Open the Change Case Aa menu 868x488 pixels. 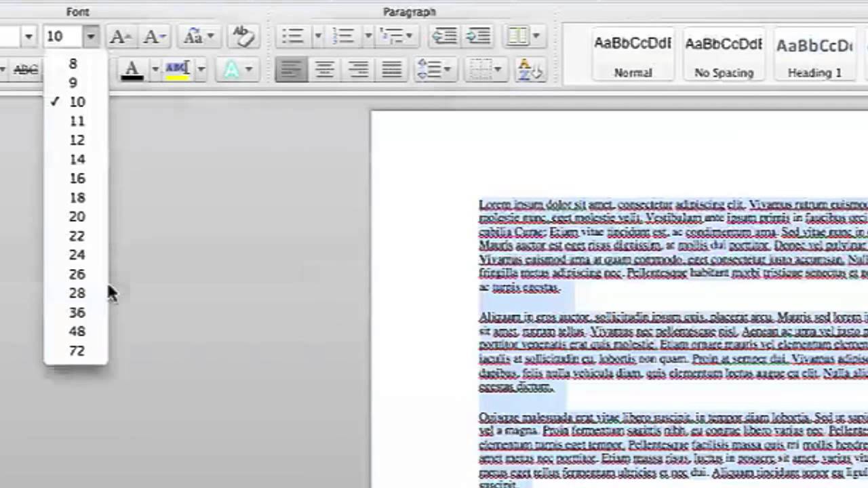click(198, 36)
